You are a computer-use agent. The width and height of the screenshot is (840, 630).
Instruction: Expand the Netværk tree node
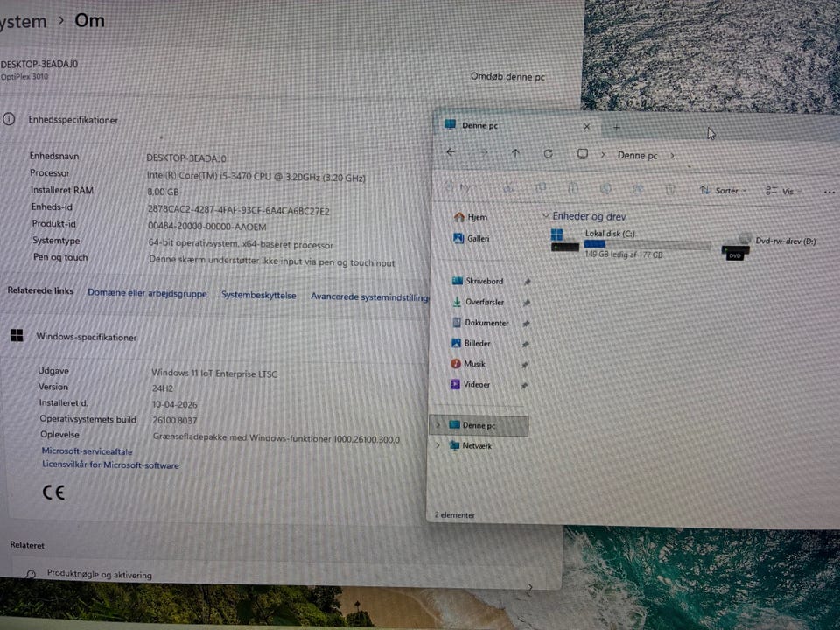coord(437,445)
